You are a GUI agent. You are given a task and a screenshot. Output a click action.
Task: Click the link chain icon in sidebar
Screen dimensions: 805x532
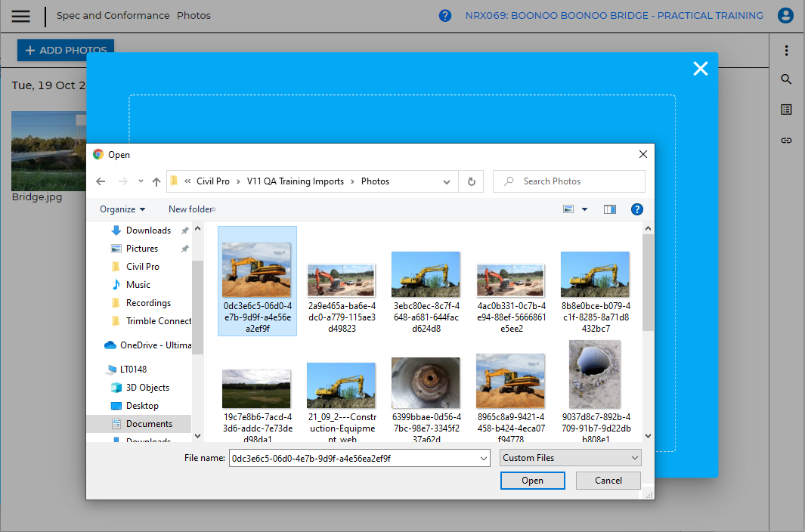[x=786, y=141]
